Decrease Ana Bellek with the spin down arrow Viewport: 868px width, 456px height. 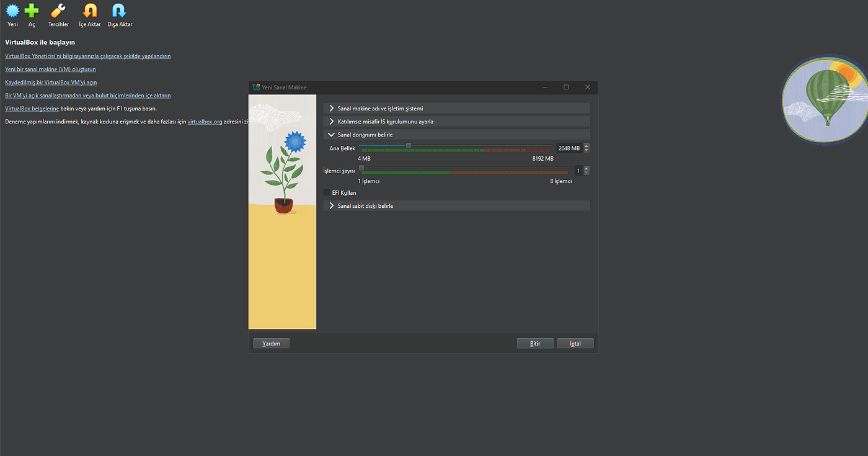pyautogui.click(x=587, y=151)
